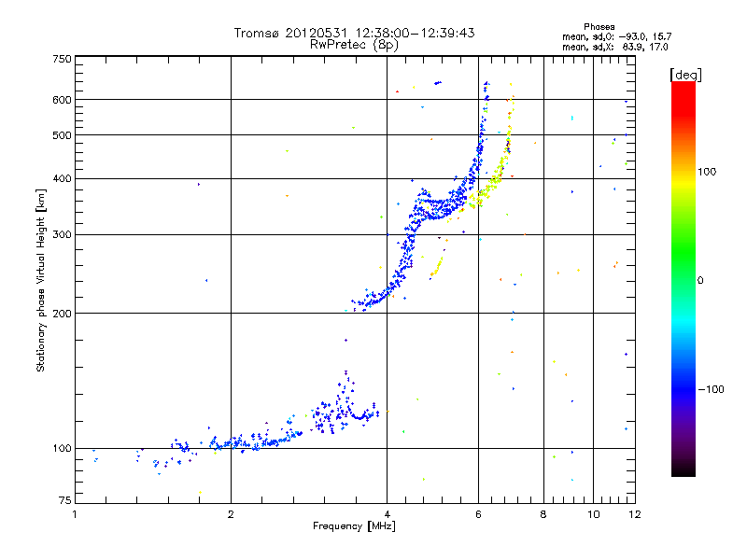Click the '2' x-axis tick label

231,514
